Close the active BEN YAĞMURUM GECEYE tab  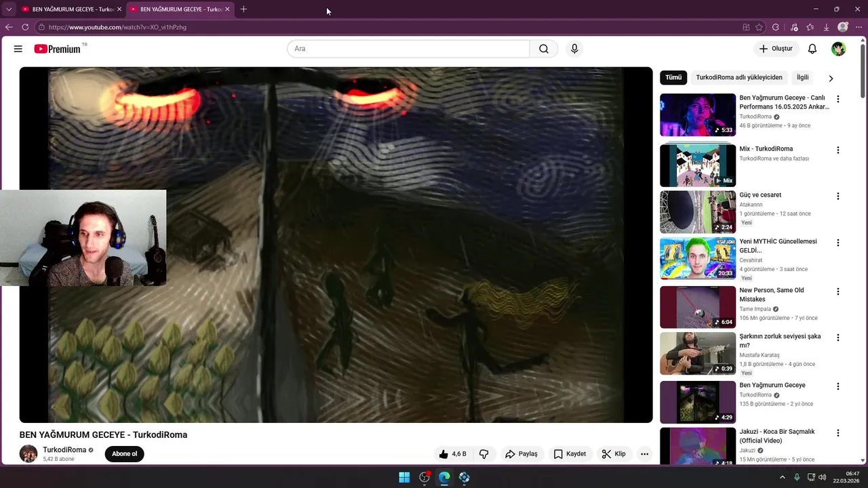[x=227, y=9]
